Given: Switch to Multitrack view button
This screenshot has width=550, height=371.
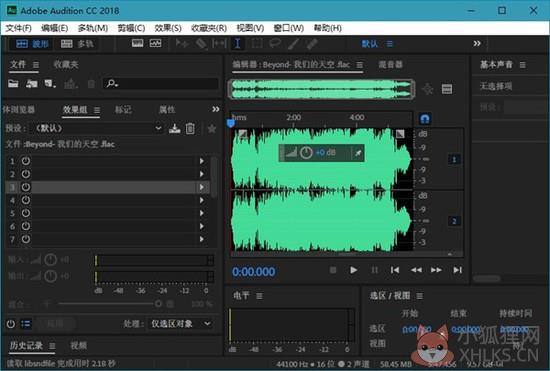Looking at the screenshot, I should [x=77, y=44].
